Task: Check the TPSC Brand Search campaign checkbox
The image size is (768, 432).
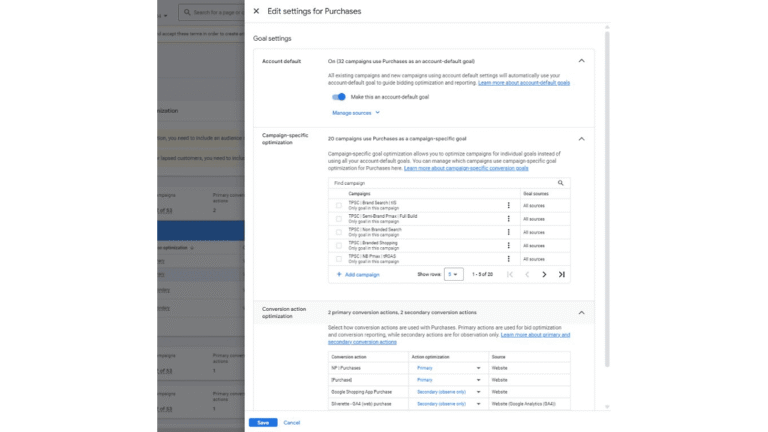Action: tap(338, 205)
